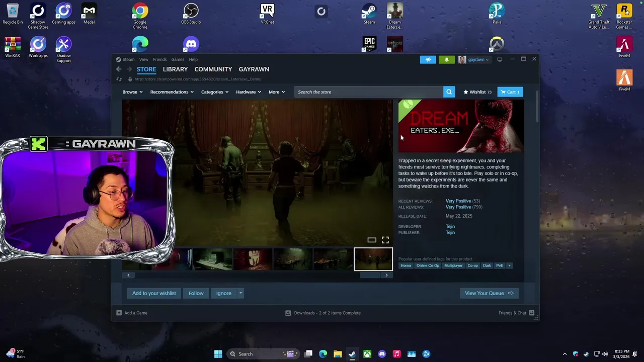Expand the Browse store dropdown
Image resolution: width=644 pixels, height=362 pixels.
[x=132, y=92]
